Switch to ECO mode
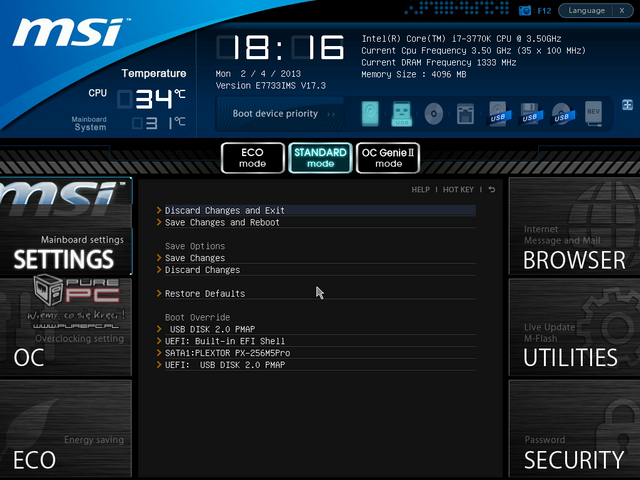 [x=253, y=158]
